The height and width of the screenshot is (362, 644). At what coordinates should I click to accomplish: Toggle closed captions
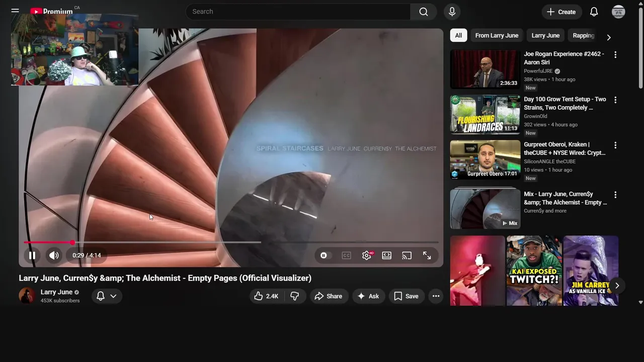click(x=346, y=255)
